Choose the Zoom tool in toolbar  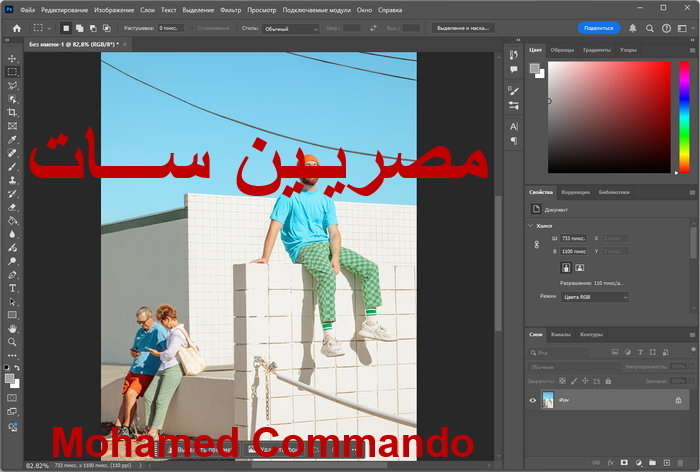[13, 342]
